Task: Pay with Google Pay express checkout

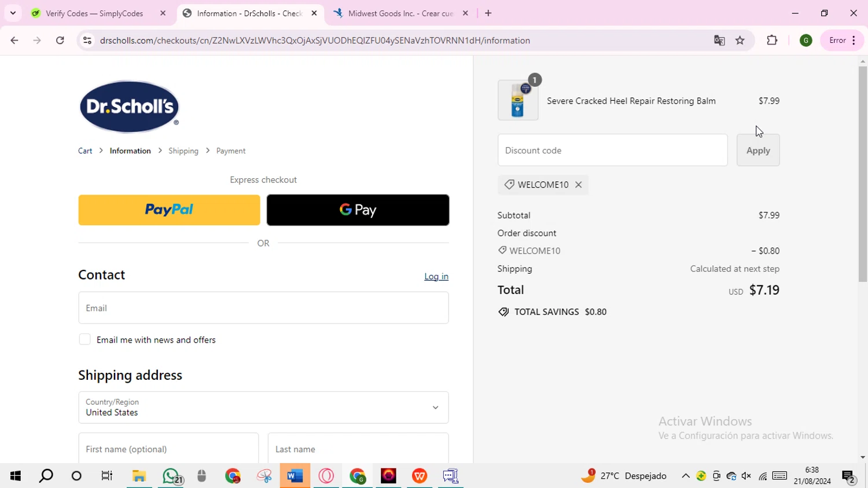Action: point(358,210)
